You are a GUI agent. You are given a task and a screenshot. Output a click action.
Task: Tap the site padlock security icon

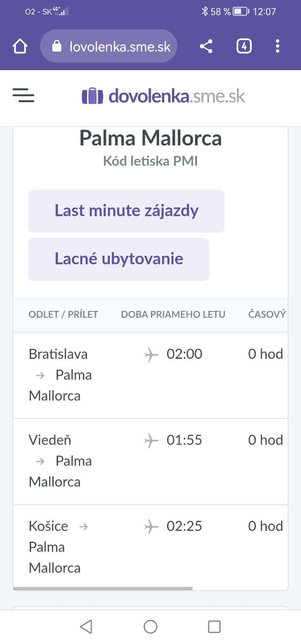(x=57, y=46)
